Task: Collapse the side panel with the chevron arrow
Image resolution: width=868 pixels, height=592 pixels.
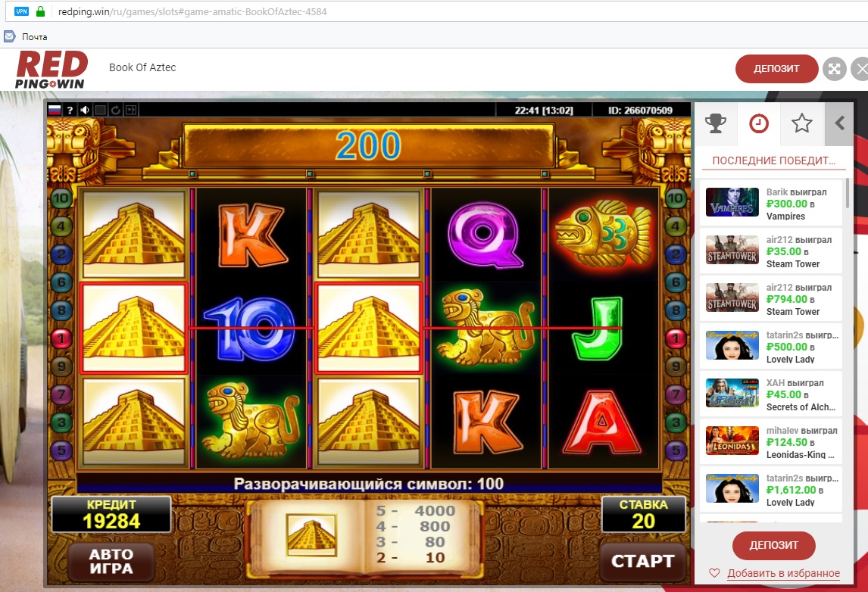Action: tap(839, 123)
